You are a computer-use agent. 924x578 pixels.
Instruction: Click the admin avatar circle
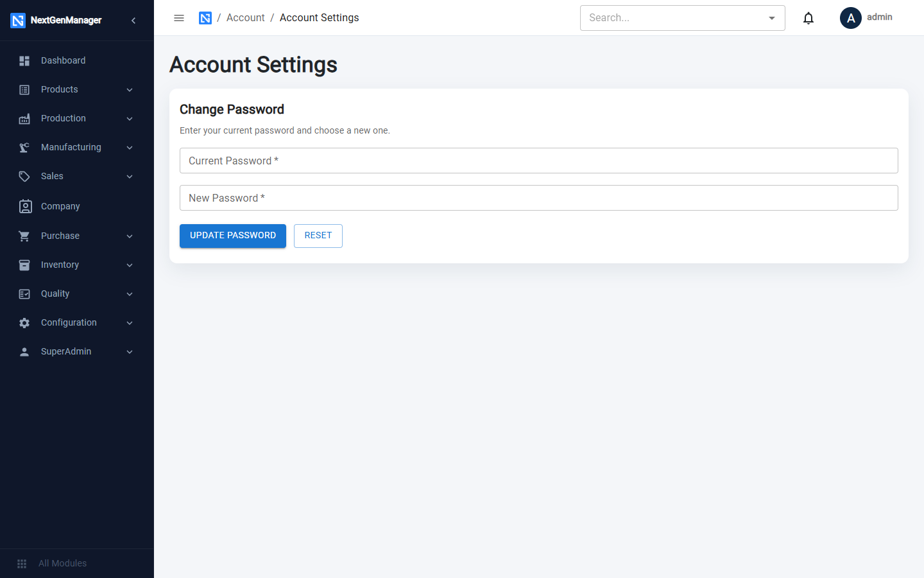pyautogui.click(x=851, y=18)
